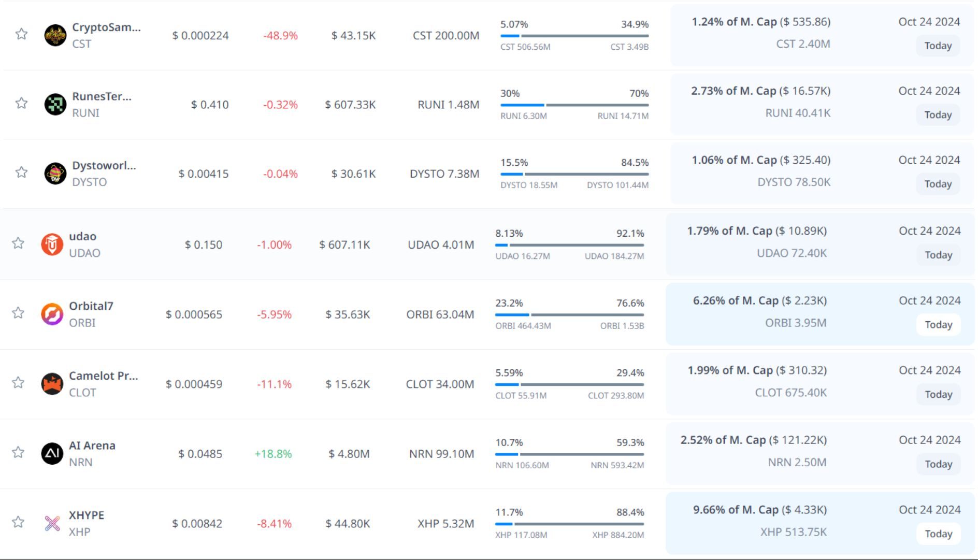The image size is (978, 560).
Task: Click the Dystoworld 15.5% unlock progress bar
Action: [x=574, y=174]
